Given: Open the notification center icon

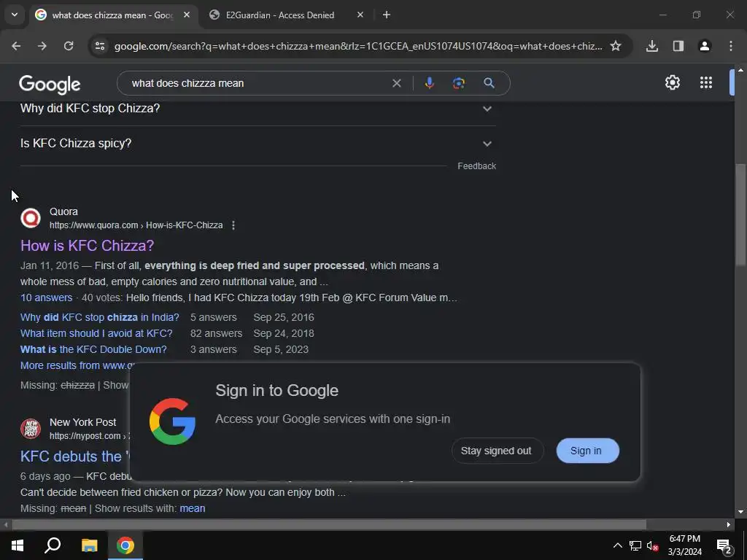Looking at the screenshot, I should [x=724, y=545].
